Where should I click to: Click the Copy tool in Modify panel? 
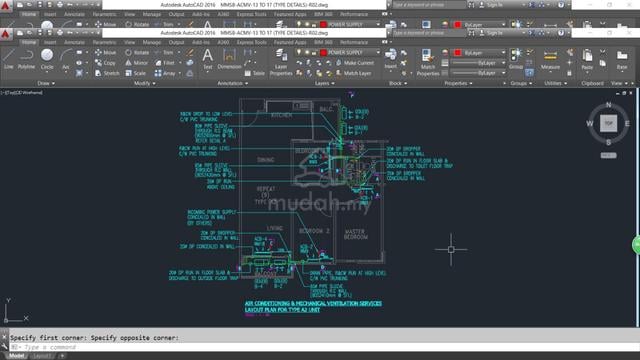click(105, 63)
